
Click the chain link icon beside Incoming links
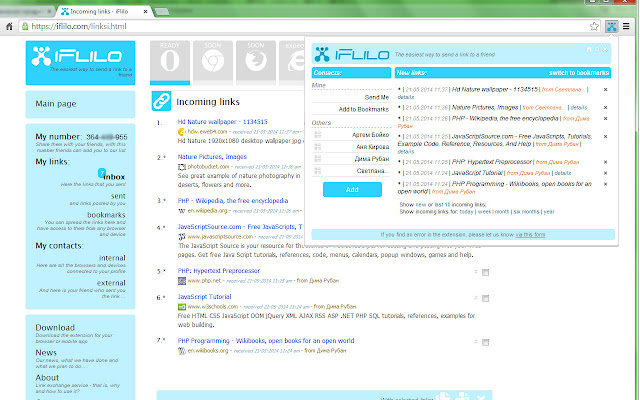(x=161, y=101)
